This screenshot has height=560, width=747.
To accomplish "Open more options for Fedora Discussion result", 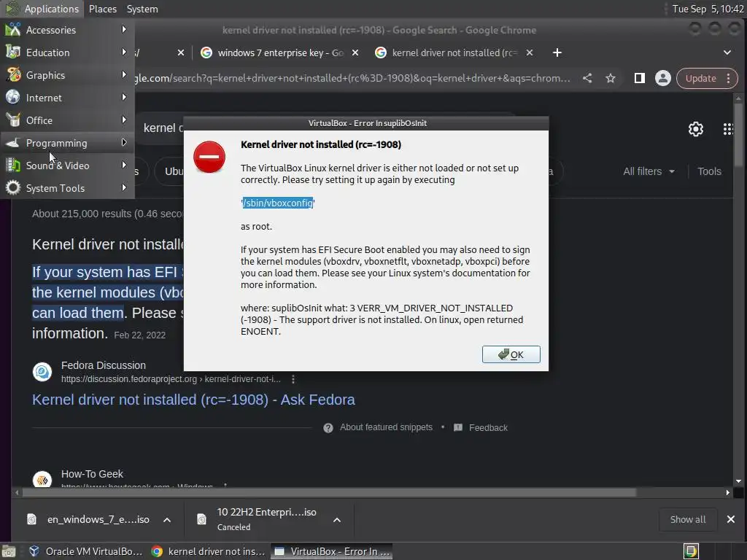I will pos(293,379).
